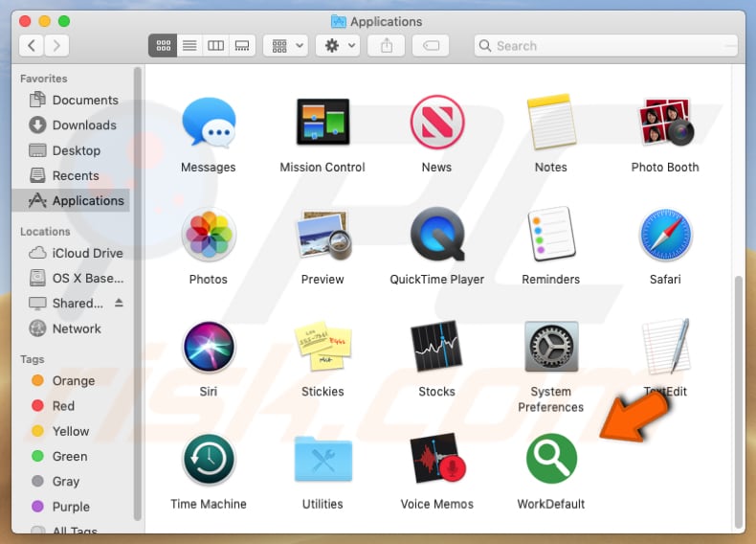Select the Preview app icon
756x544 pixels.
pyautogui.click(x=323, y=235)
